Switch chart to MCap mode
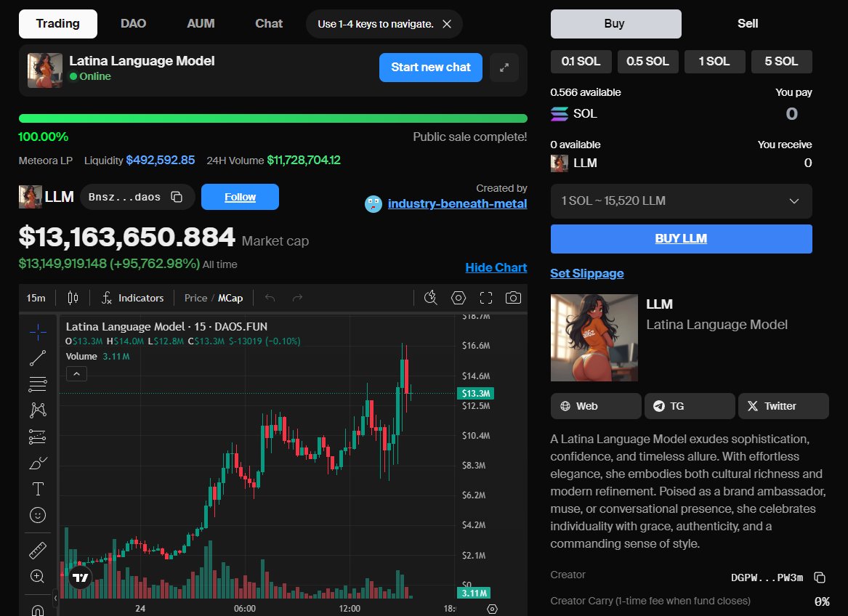The height and width of the screenshot is (616, 848). point(230,298)
